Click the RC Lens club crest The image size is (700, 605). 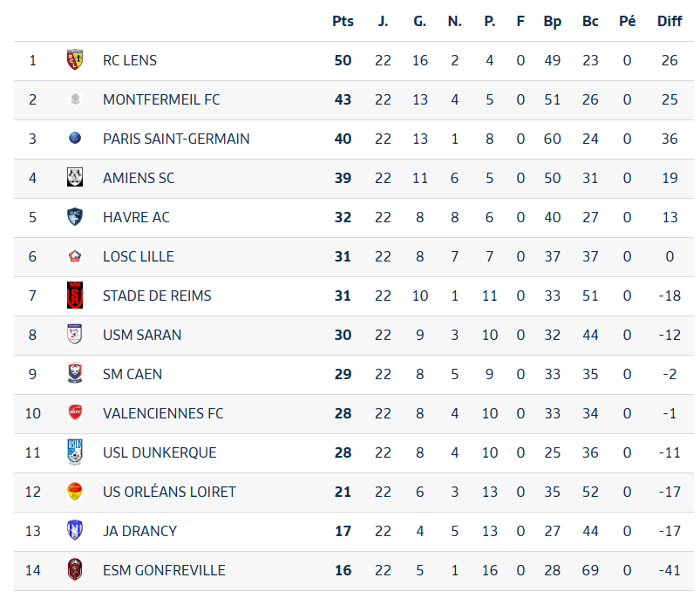click(x=75, y=60)
